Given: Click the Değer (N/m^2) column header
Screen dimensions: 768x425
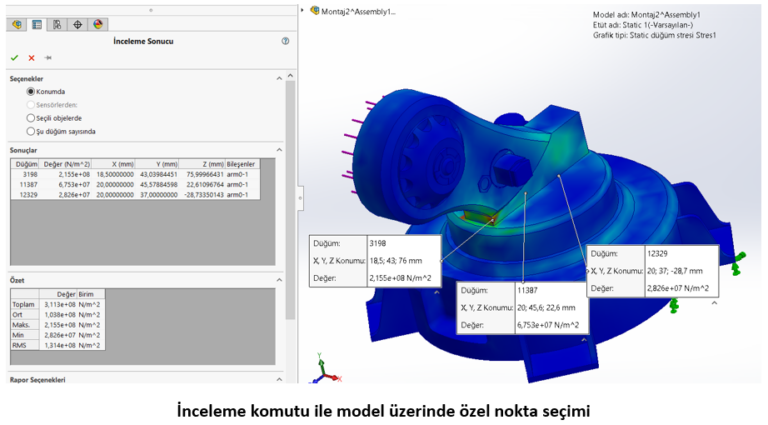Looking at the screenshot, I should tap(67, 163).
